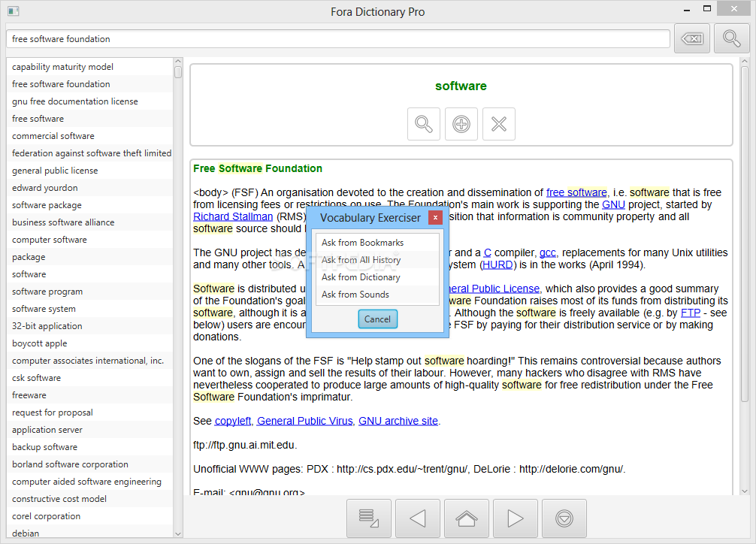
Task: Open the list menu icon in the bottom toolbar
Action: (369, 518)
